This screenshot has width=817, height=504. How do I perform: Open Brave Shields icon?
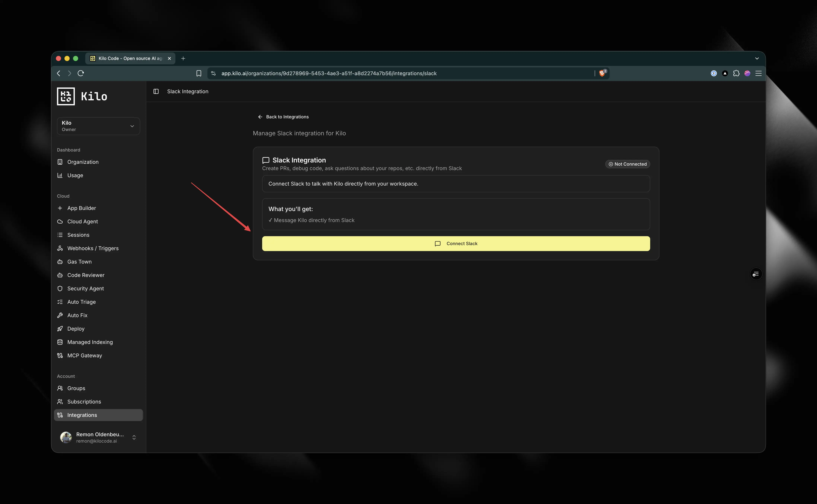pos(602,73)
